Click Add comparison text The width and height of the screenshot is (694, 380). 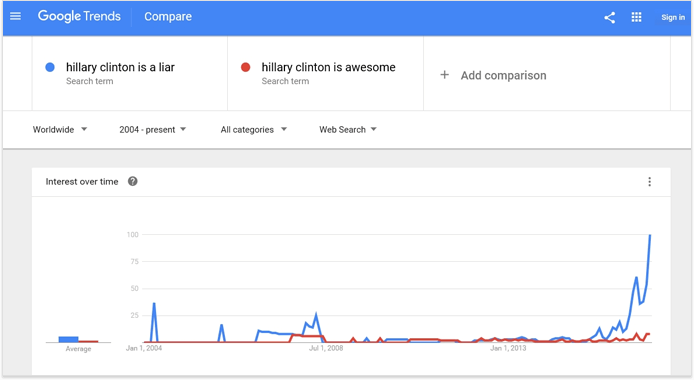point(503,75)
